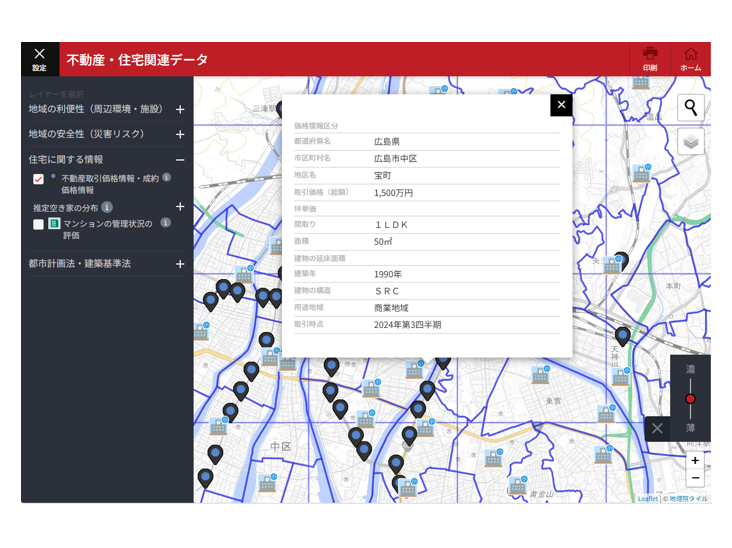Collapse 住宅に関する情報 section

click(180, 160)
